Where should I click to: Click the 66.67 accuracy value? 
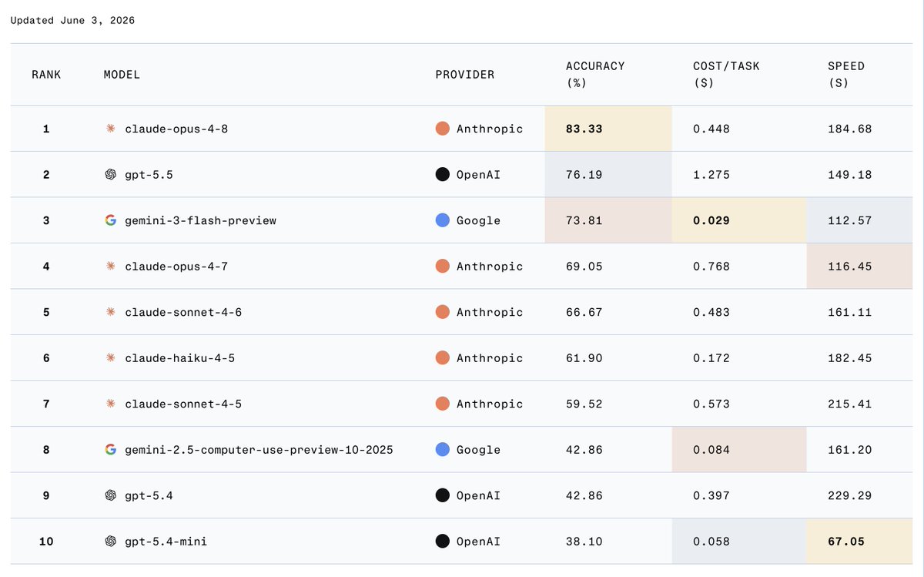point(584,312)
